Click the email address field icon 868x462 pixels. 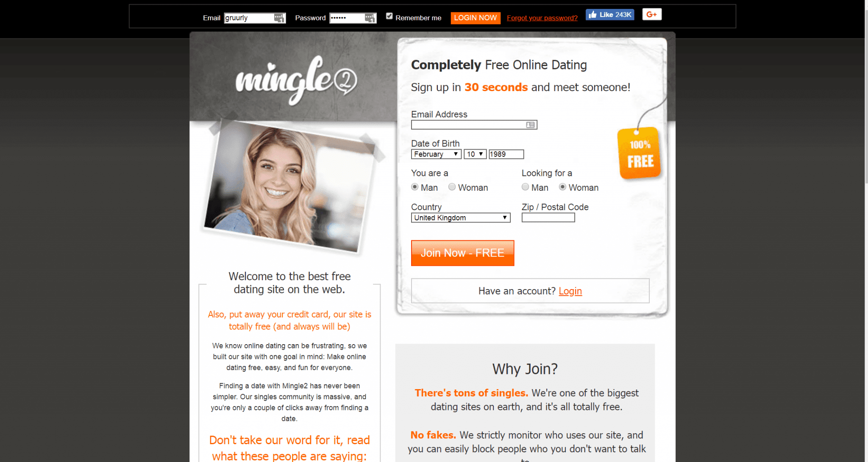tap(531, 125)
